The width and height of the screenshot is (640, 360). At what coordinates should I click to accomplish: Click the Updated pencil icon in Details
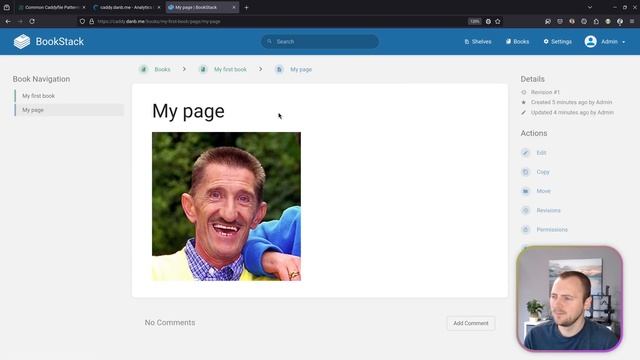tap(524, 112)
